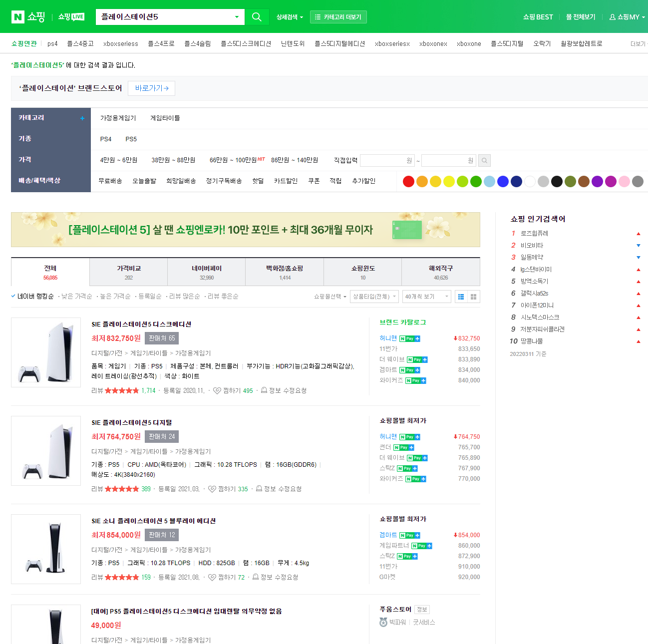
Task: Sort by 리뷰 좋은순
Action: [x=223, y=297]
